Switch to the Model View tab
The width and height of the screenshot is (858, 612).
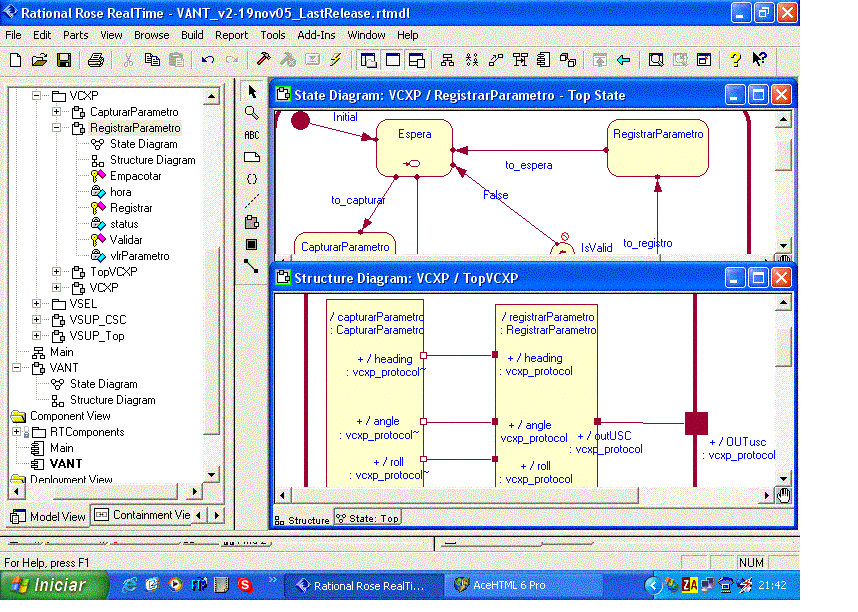48,517
